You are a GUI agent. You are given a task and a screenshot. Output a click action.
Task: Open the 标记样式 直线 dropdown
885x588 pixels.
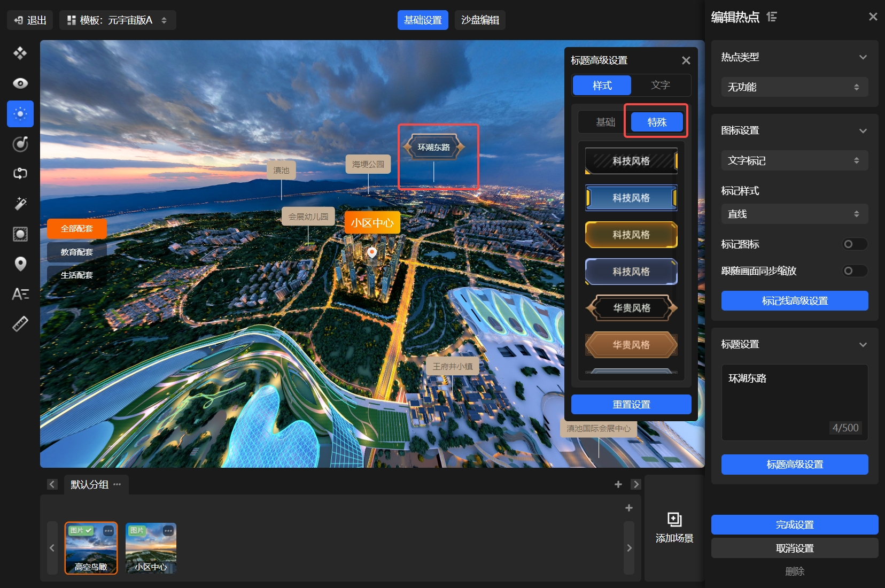pos(794,214)
